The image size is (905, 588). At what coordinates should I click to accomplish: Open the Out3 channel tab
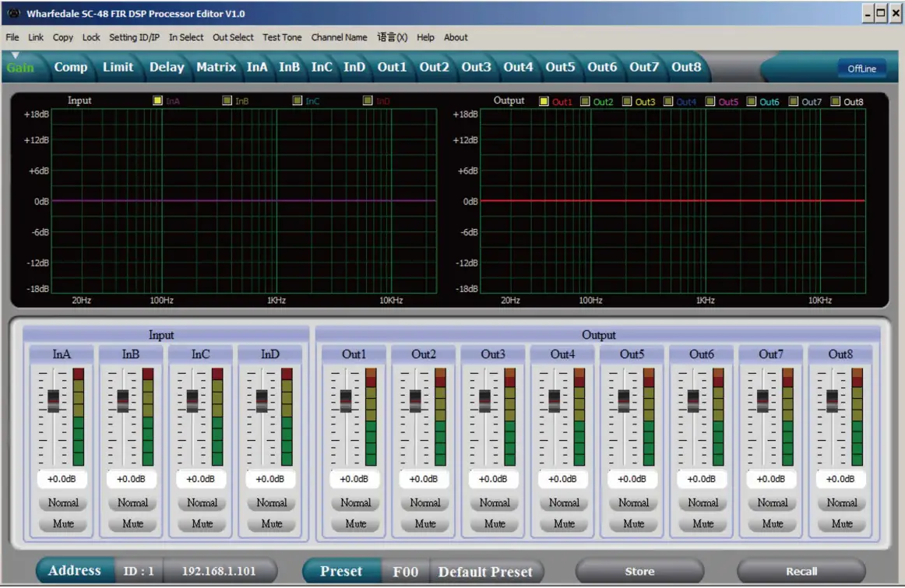point(476,67)
